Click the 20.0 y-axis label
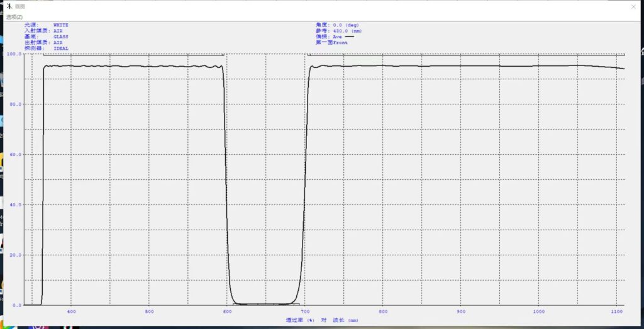This screenshot has height=329, width=644. [15, 255]
